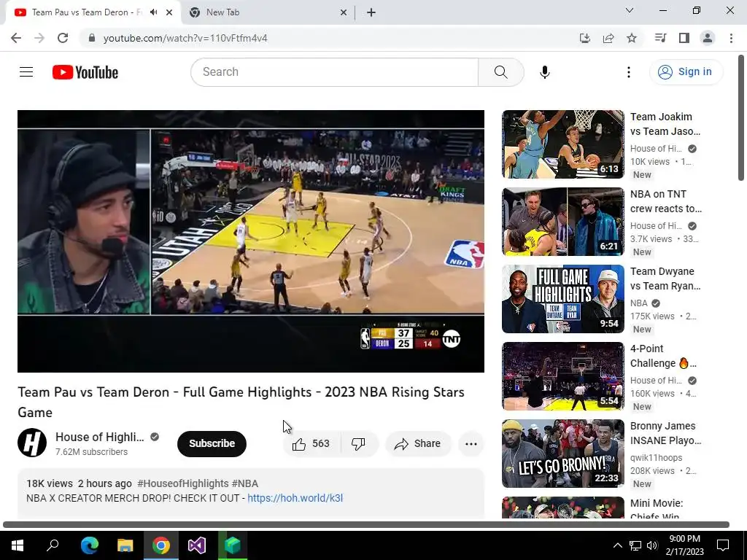Dislike the video with thumbs down

358,444
